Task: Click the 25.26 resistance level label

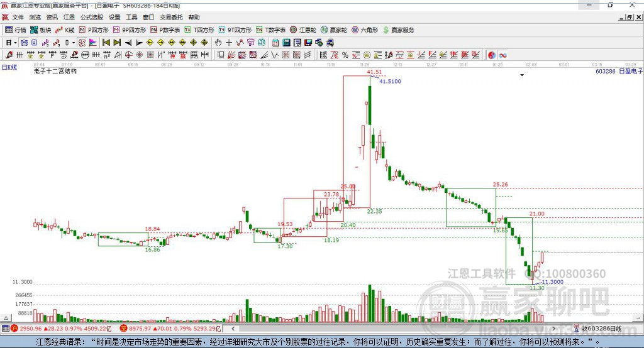Action: click(x=500, y=185)
